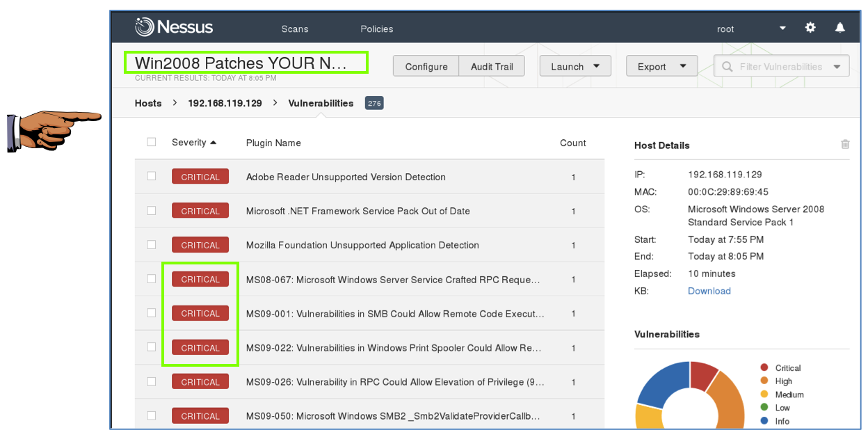Click the Filter Vulnerabilities search field
The image size is (868, 437).
[780, 67]
